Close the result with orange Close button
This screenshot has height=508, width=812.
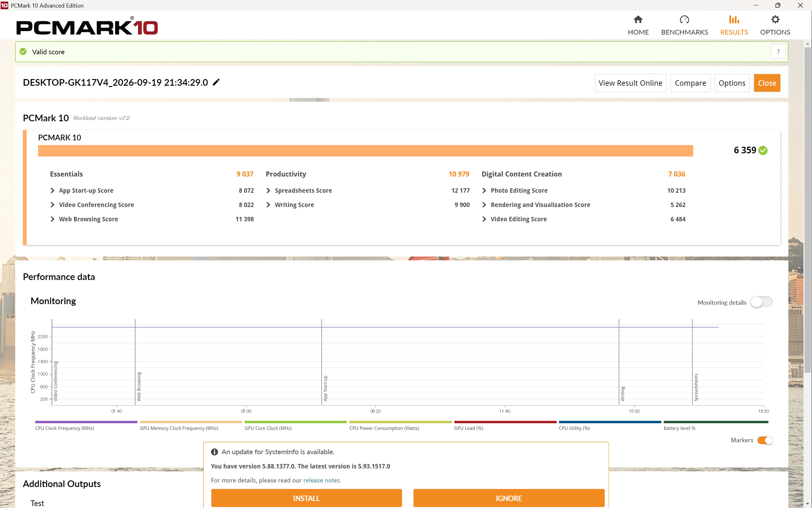tap(767, 83)
